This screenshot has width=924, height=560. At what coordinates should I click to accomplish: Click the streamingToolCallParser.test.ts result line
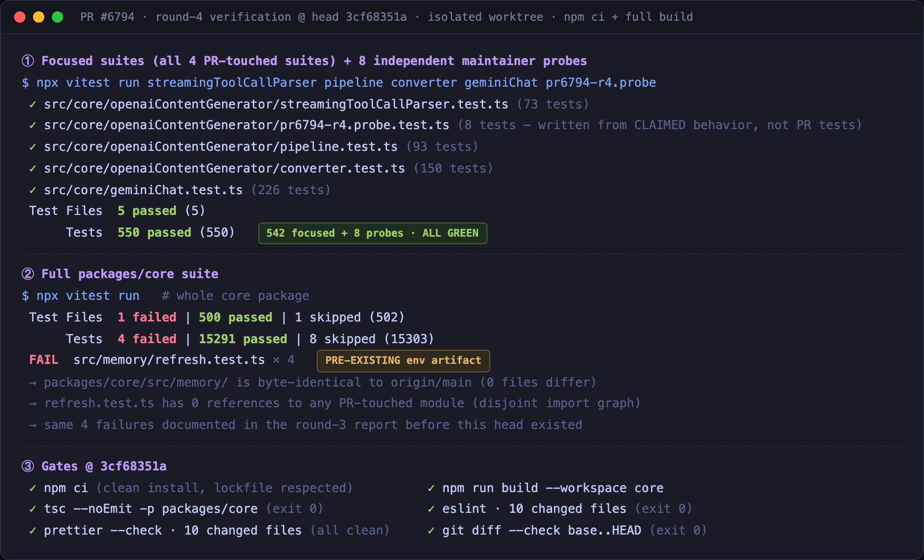pos(309,104)
